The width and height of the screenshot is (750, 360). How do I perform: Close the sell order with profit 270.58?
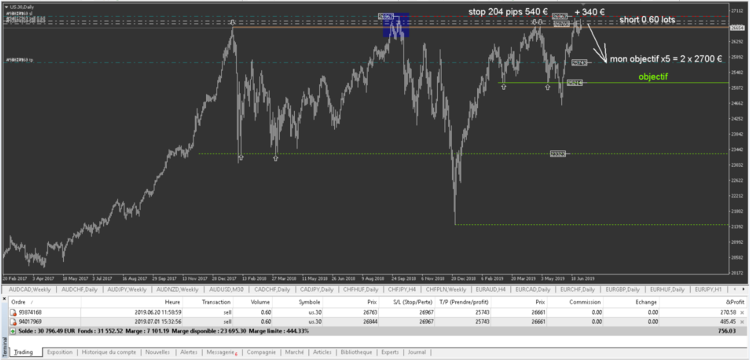pos(742,312)
